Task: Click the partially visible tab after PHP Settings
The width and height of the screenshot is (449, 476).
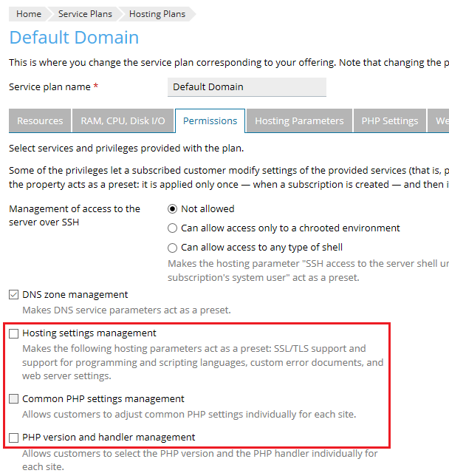Action: pos(441,121)
